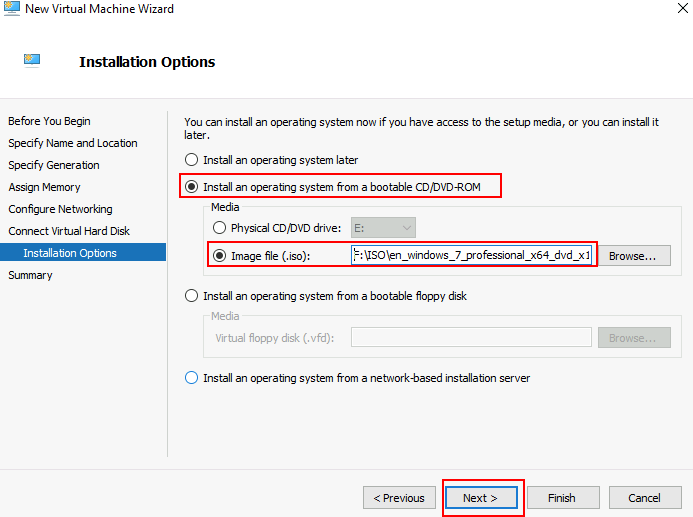693x517 pixels.
Task: Click the Installation Options header icon
Action: point(32,61)
